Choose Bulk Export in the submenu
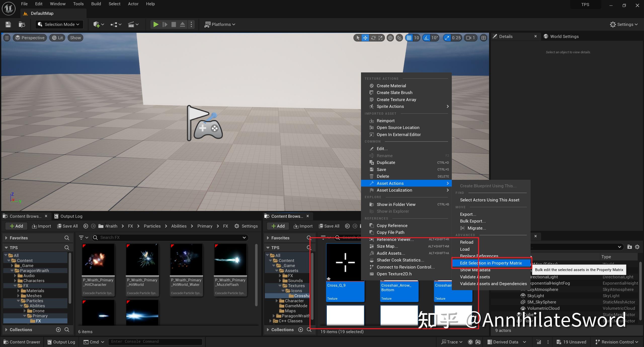The height and width of the screenshot is (347, 644). point(473,221)
